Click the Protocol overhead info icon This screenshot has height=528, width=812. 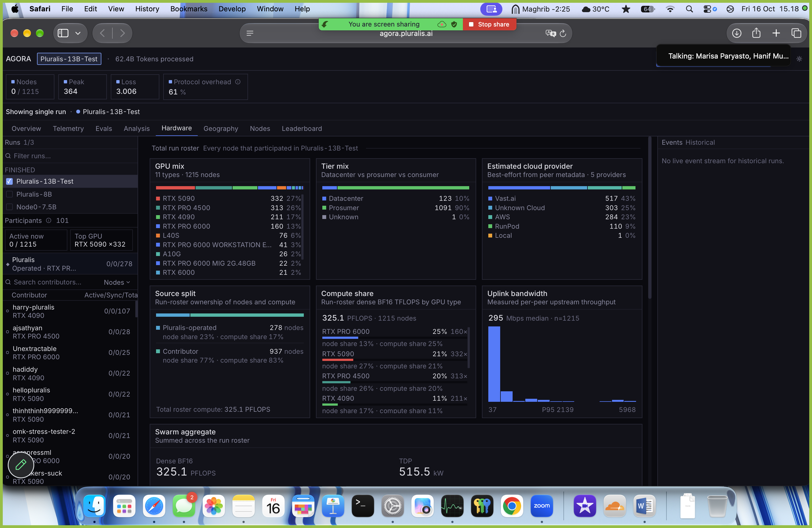[238, 82]
